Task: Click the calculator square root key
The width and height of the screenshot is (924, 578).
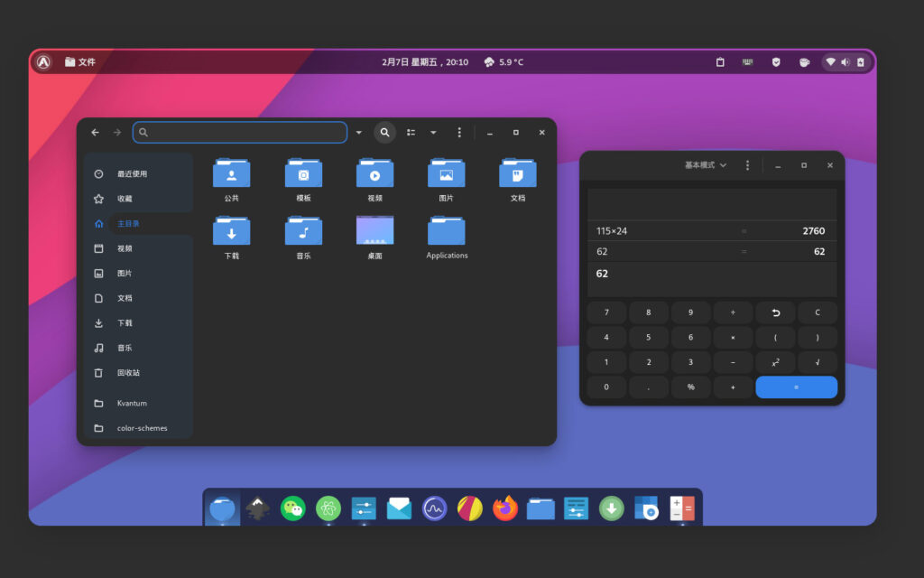Action: point(818,362)
